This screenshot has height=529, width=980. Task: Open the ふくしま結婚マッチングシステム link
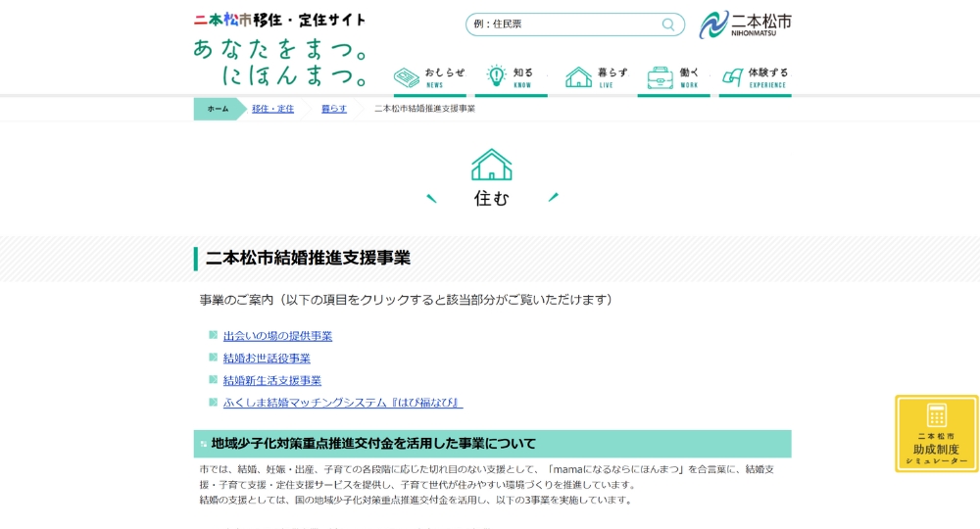342,403
